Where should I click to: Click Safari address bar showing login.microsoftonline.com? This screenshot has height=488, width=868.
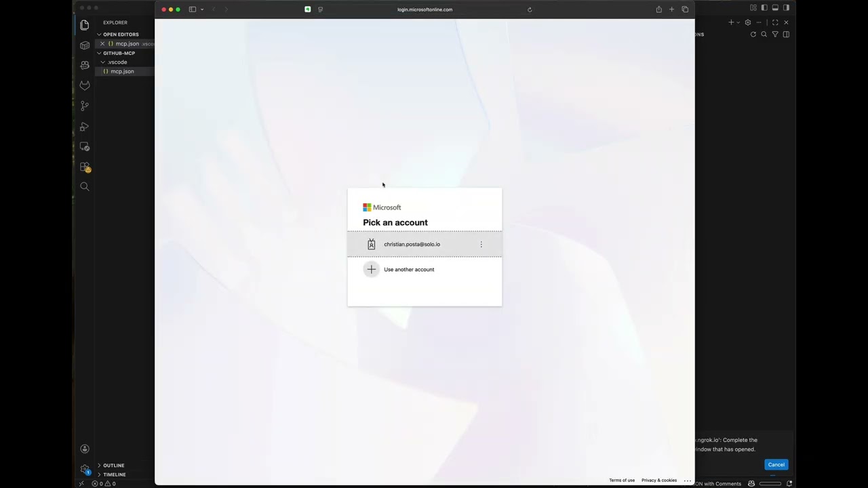(x=425, y=9)
